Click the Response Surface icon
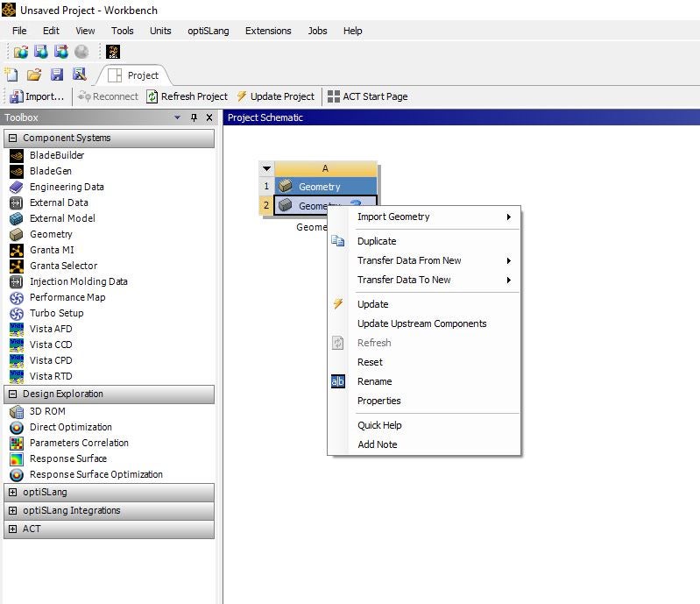The height and width of the screenshot is (604, 700). pyautogui.click(x=17, y=458)
